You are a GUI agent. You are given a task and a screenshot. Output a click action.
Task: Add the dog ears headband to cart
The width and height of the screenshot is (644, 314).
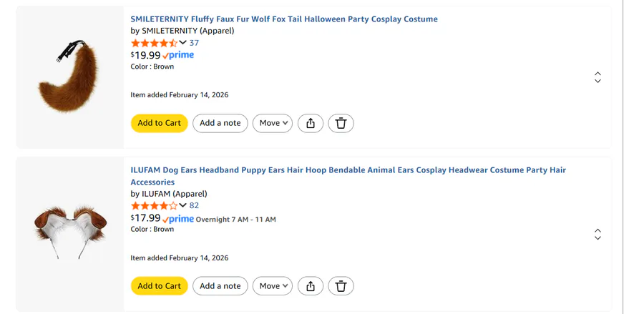click(x=159, y=286)
